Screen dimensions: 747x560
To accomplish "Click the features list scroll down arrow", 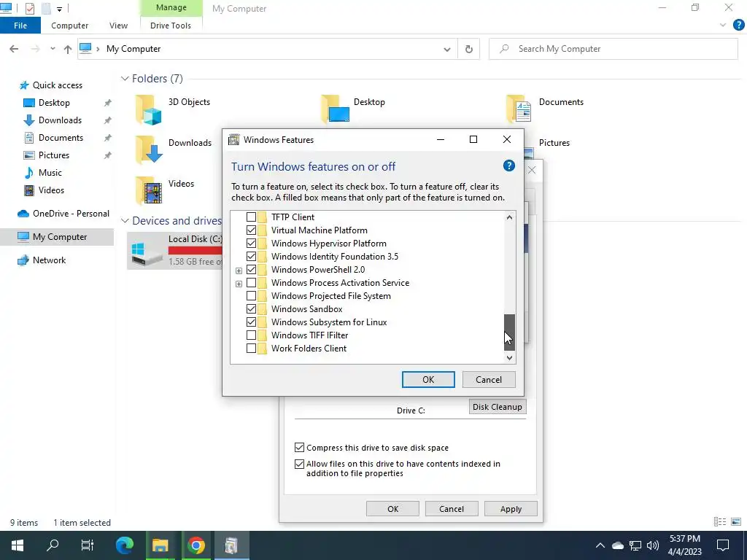I will 509,357.
